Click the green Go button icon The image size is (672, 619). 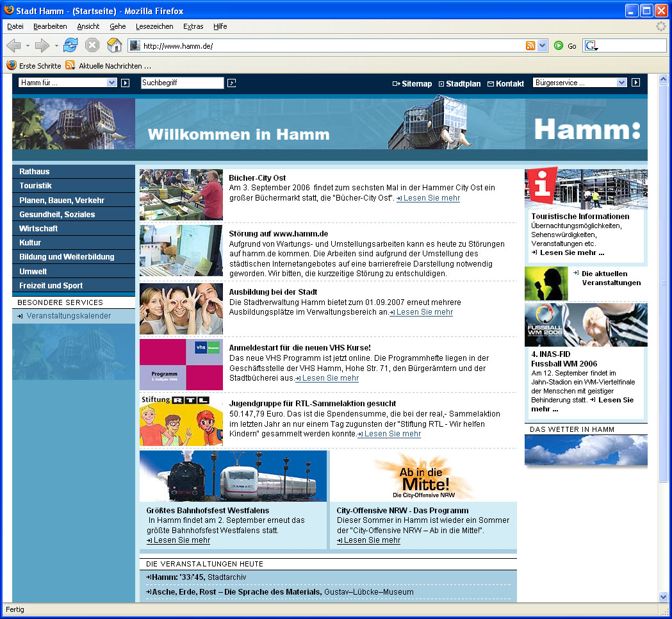click(x=559, y=45)
